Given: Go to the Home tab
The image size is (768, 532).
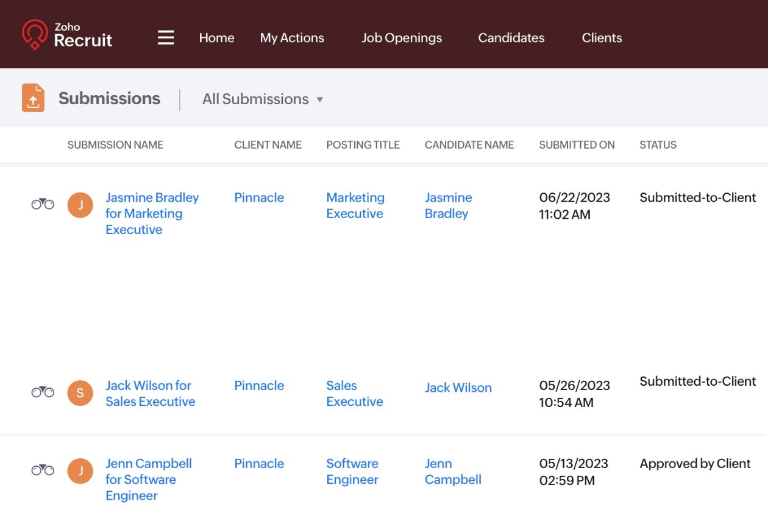Looking at the screenshot, I should click(216, 38).
